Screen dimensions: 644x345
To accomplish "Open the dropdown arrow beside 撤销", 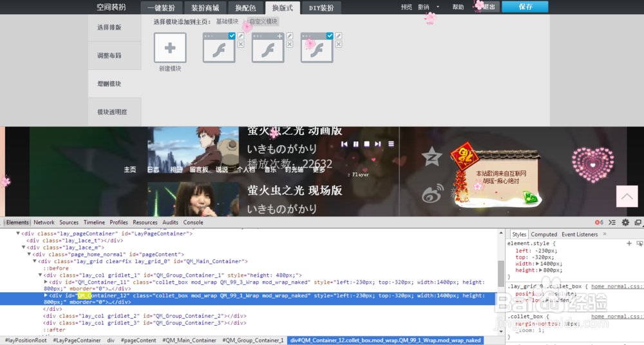I will point(438,7).
